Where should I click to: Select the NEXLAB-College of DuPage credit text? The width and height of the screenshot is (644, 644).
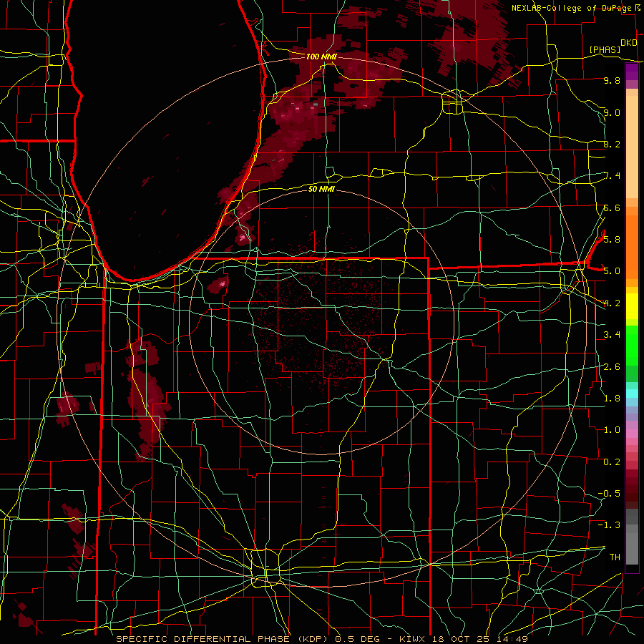click(x=572, y=8)
